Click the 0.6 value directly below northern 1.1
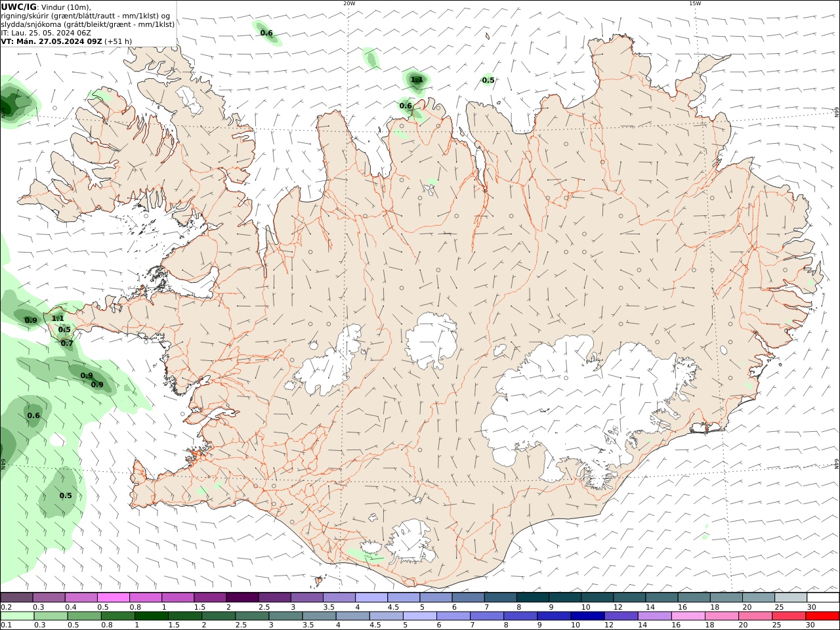Image resolution: width=840 pixels, height=630 pixels. coord(406,106)
